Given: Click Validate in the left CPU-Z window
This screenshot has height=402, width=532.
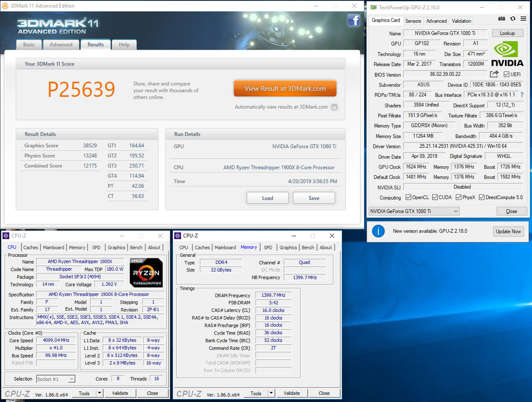Looking at the screenshot, I should coord(120,393).
